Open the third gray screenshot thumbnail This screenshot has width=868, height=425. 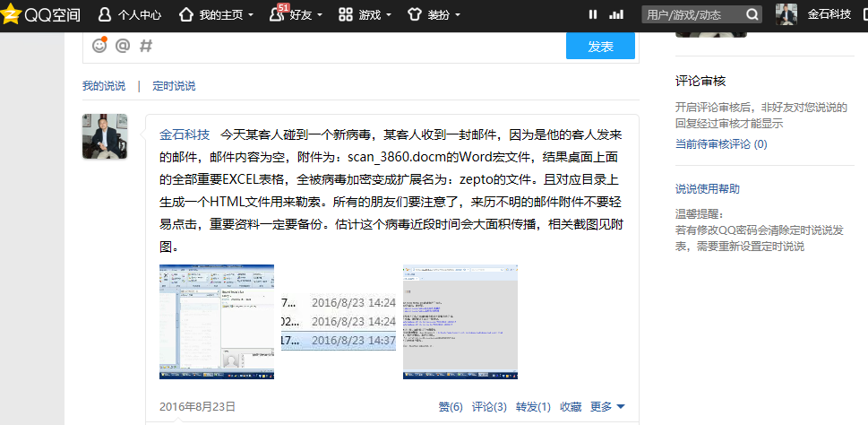[x=460, y=322]
